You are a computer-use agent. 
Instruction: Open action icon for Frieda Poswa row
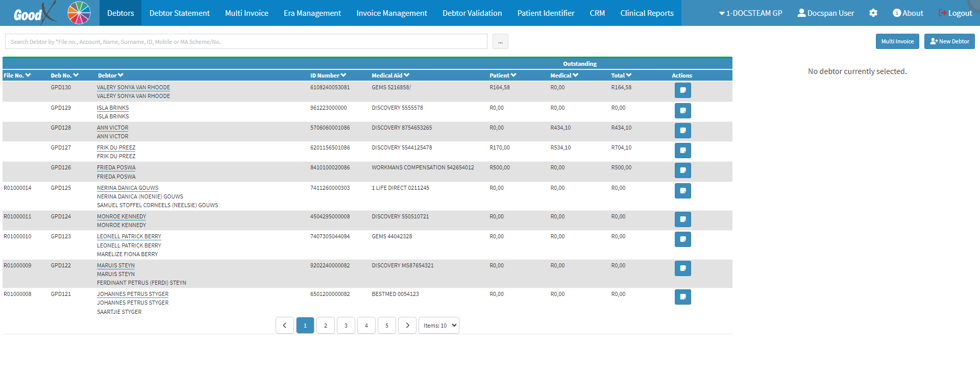[682, 170]
